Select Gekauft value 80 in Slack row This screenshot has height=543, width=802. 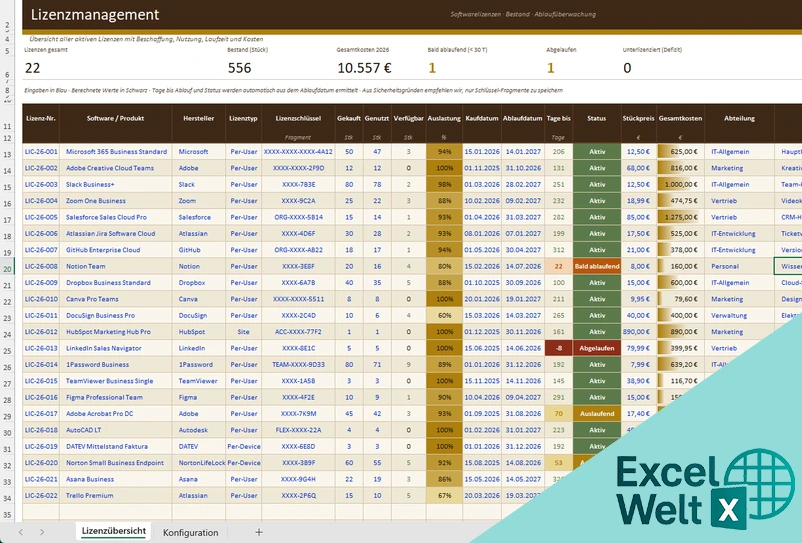(349, 185)
